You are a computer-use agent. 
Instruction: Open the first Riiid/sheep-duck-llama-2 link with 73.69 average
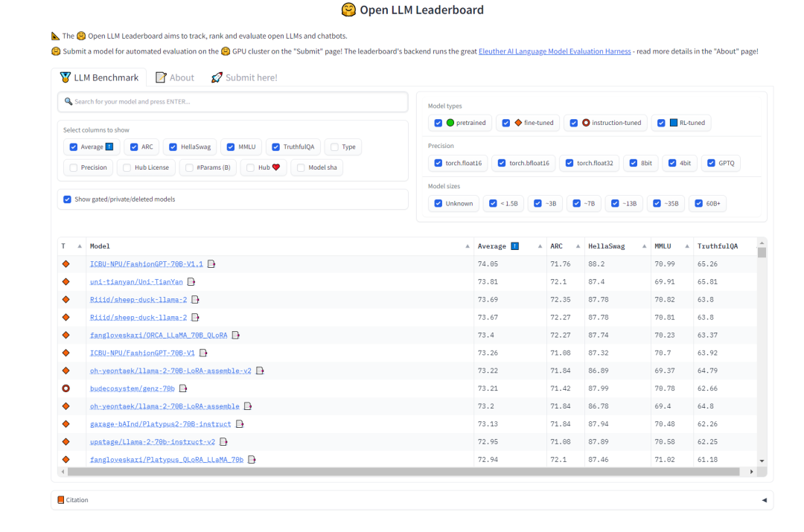(x=138, y=300)
